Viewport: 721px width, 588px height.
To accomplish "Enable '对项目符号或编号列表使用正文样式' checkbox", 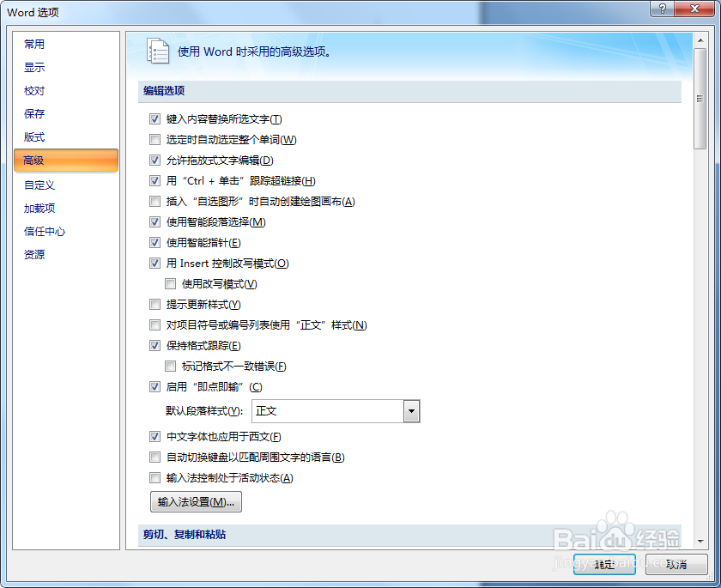I will (155, 325).
